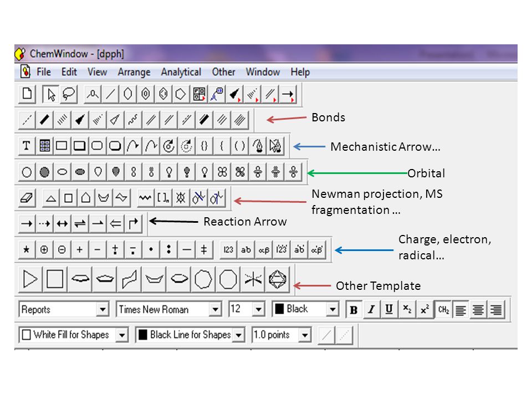Activate the Text tool labeled T

click(x=27, y=146)
